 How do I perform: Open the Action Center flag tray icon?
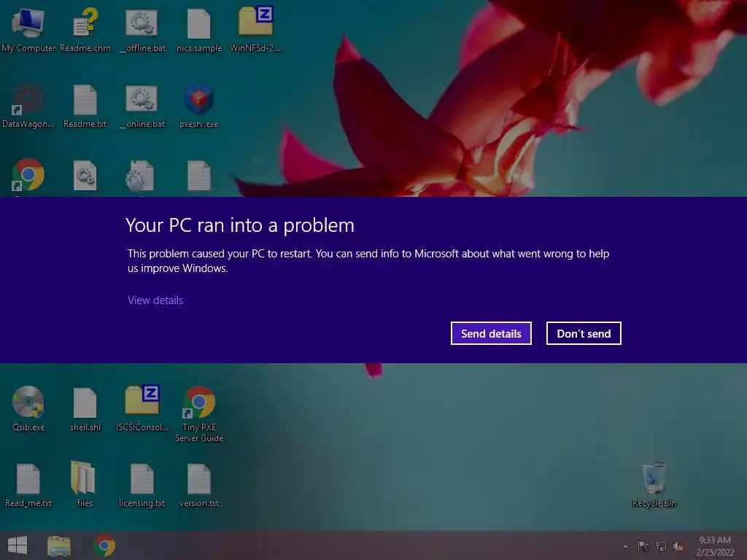pyautogui.click(x=643, y=546)
